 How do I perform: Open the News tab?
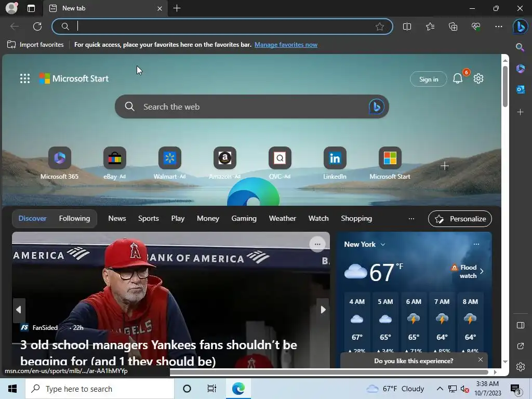(x=117, y=219)
